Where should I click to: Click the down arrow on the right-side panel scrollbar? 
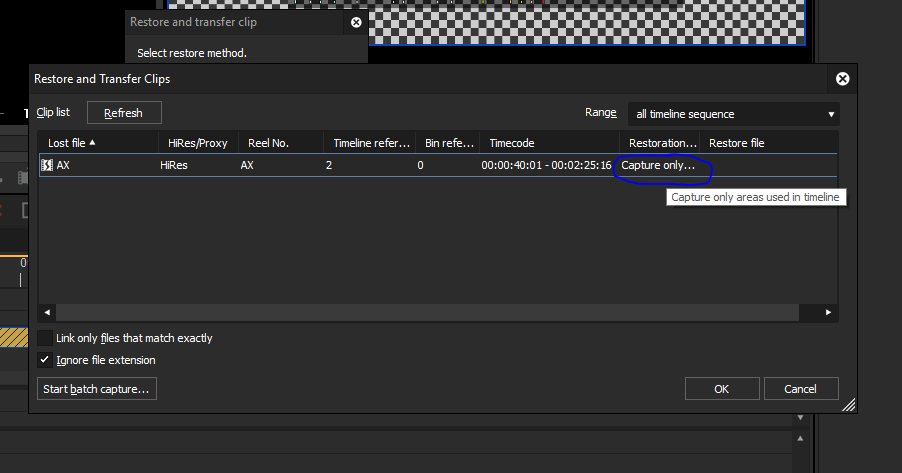click(x=800, y=418)
